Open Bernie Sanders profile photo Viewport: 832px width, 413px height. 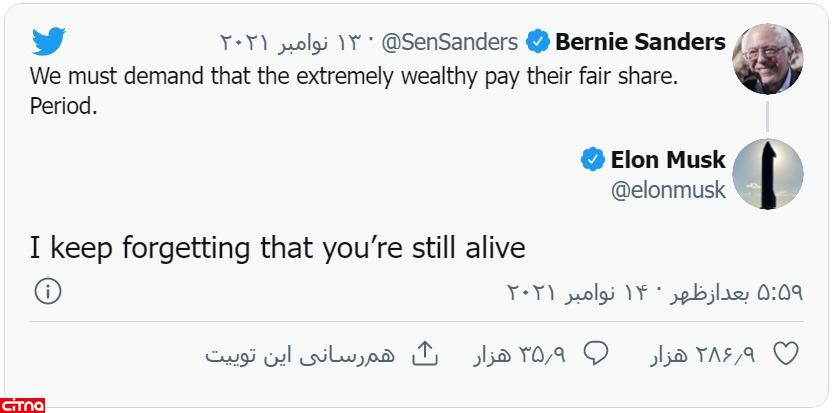[767, 58]
